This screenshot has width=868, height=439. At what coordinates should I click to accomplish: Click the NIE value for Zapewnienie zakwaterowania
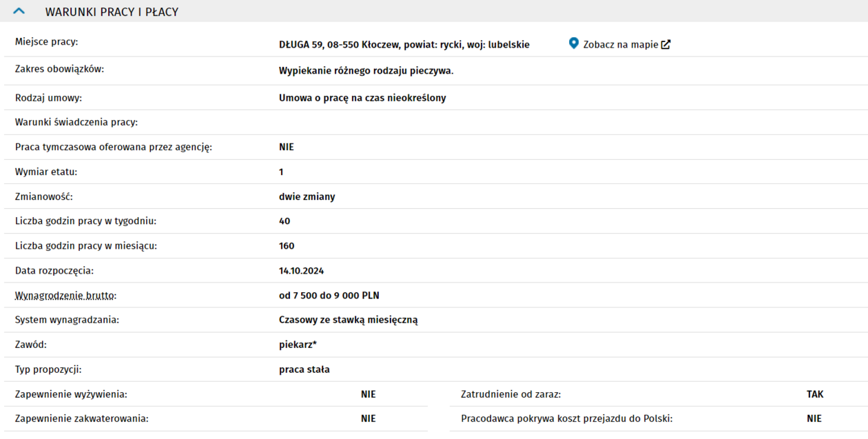(x=369, y=418)
